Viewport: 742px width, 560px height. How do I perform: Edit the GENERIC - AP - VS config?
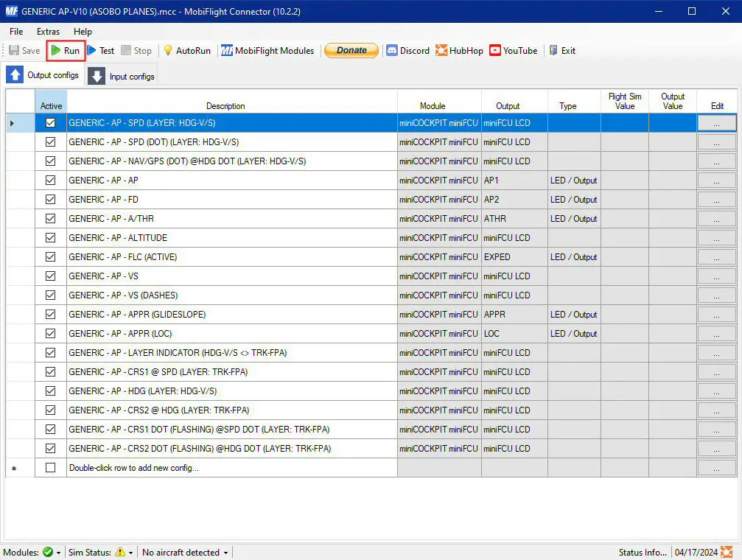click(x=716, y=276)
